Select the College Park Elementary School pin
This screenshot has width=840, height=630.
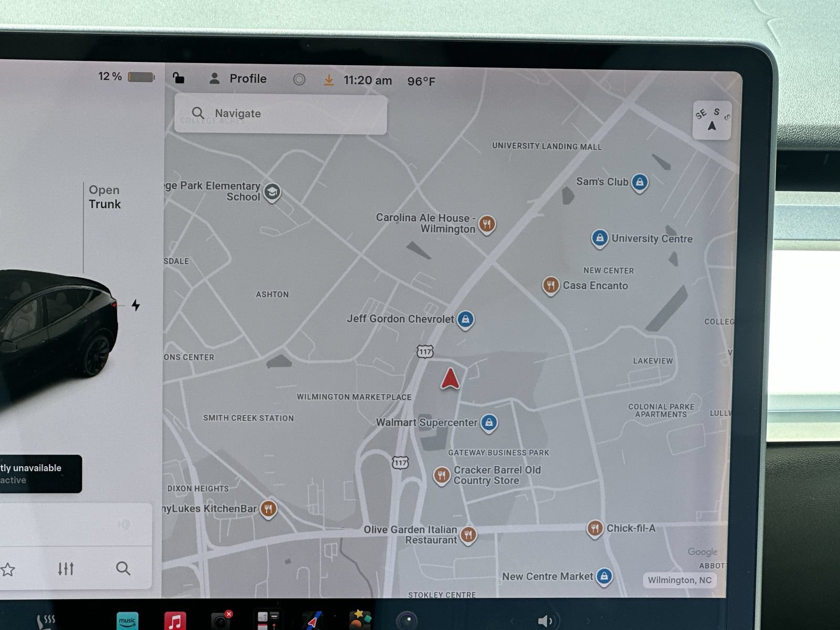tap(271, 192)
